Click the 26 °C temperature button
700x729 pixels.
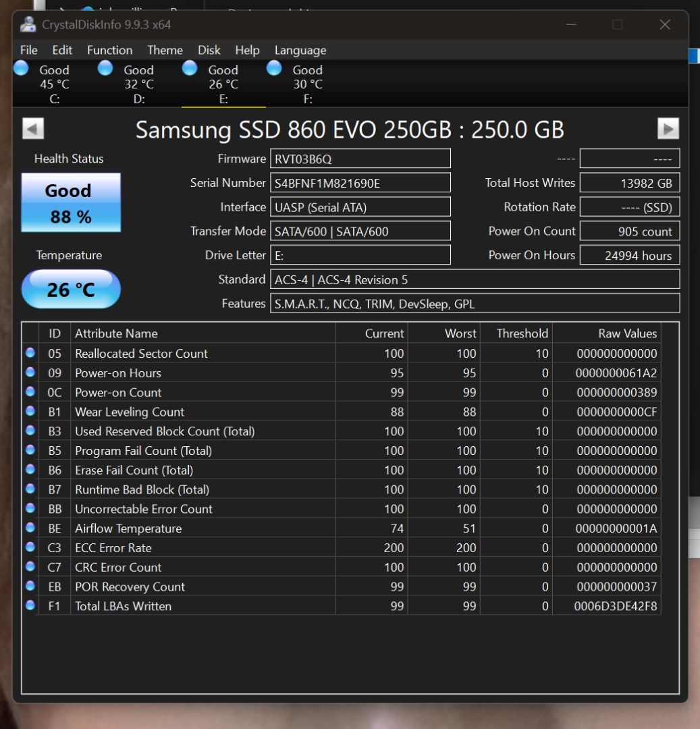click(71, 289)
